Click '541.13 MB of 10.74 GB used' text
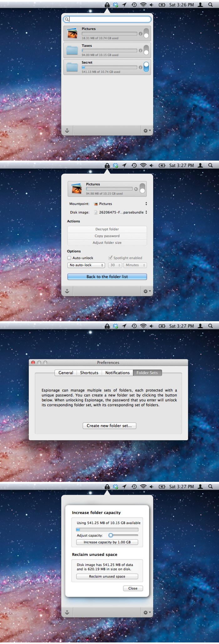 coord(101,72)
